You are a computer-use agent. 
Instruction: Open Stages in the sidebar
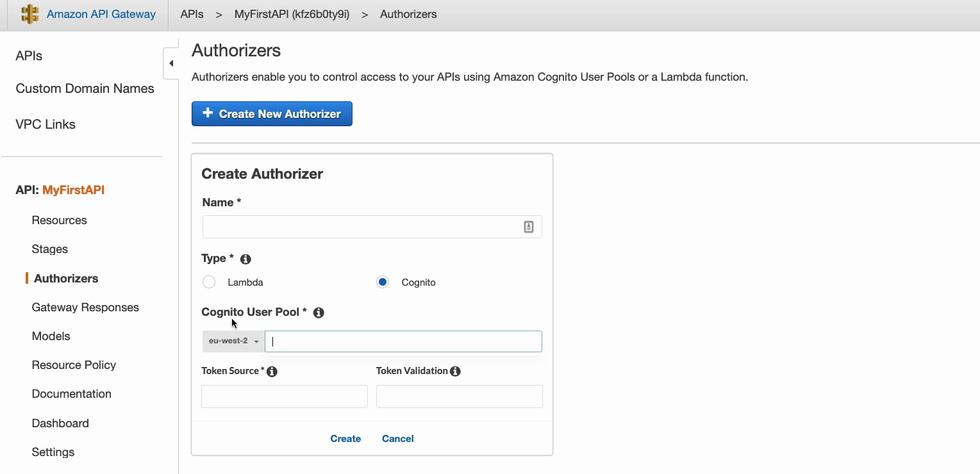(49, 249)
